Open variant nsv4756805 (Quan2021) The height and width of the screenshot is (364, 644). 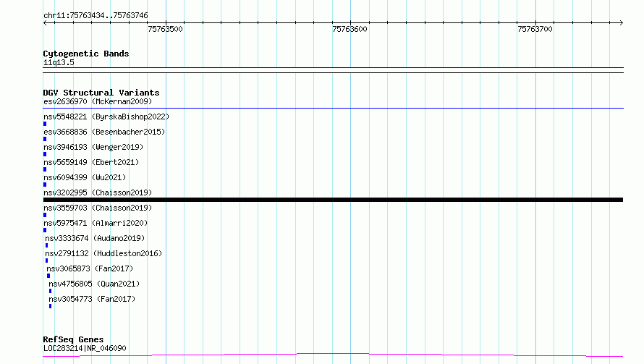pos(94,284)
